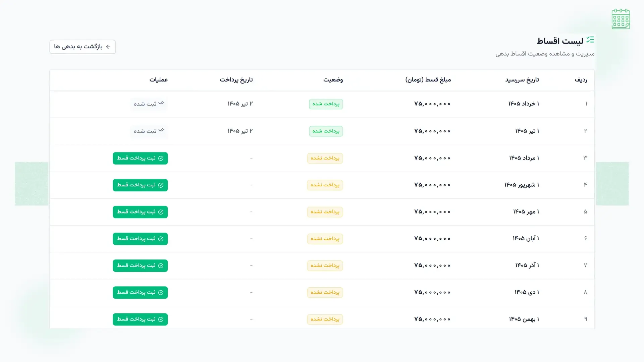
Task: Click پرداخت نشده badge for ۱ آذر ۱۴۰۵
Action: click(325, 265)
